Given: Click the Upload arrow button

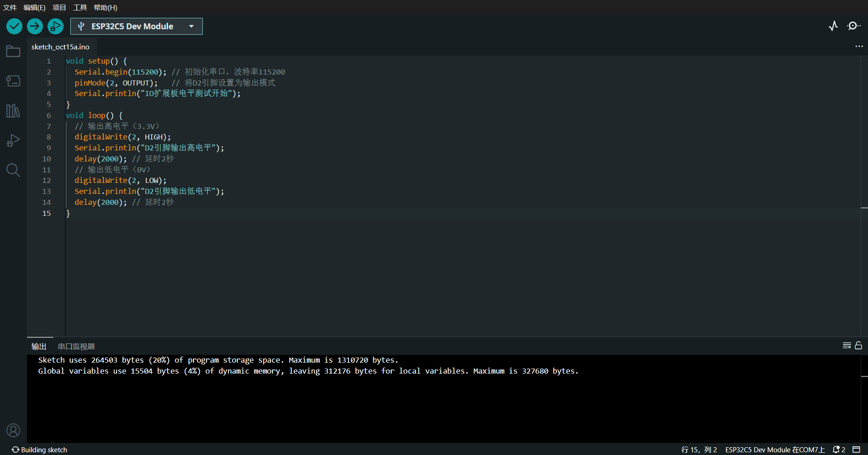Looking at the screenshot, I should pyautogui.click(x=35, y=27).
